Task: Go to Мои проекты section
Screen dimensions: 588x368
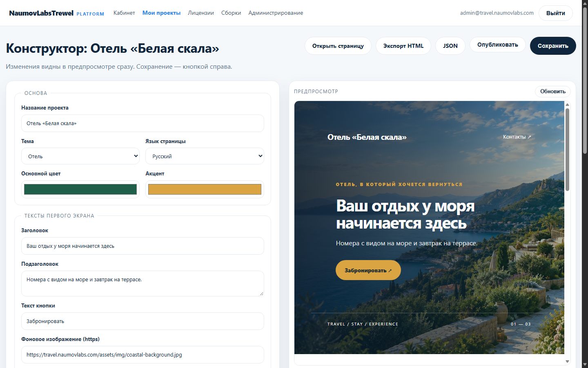Action: coord(161,13)
